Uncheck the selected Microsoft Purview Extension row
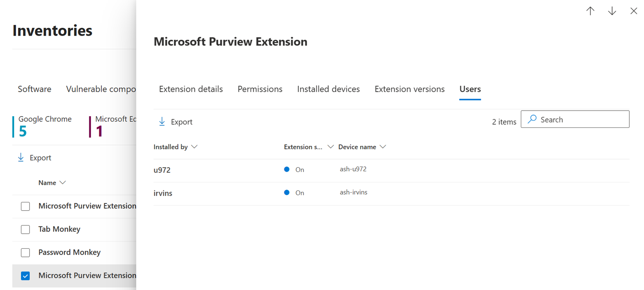Screen dimensions: 644x290 coord(25,276)
